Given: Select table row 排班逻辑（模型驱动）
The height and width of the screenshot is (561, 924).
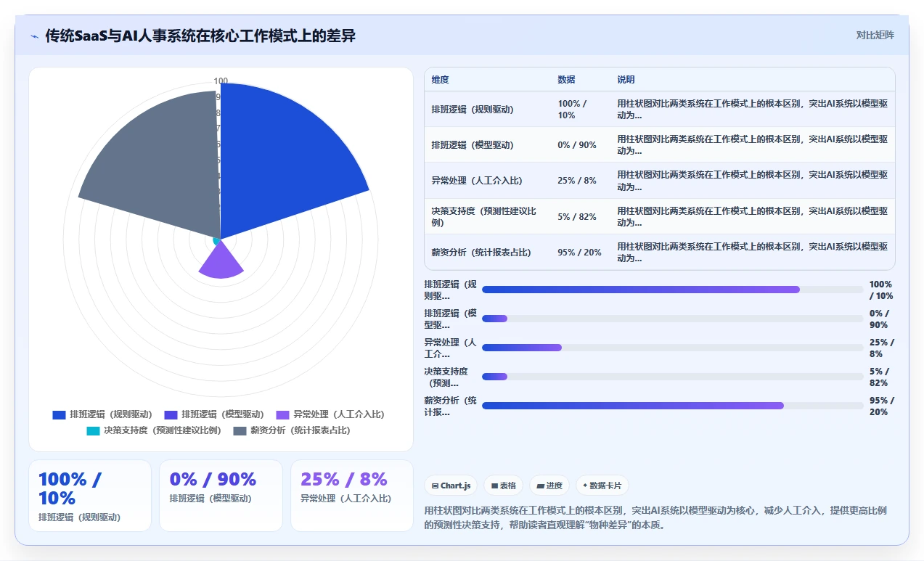Looking at the screenshot, I should (659, 144).
